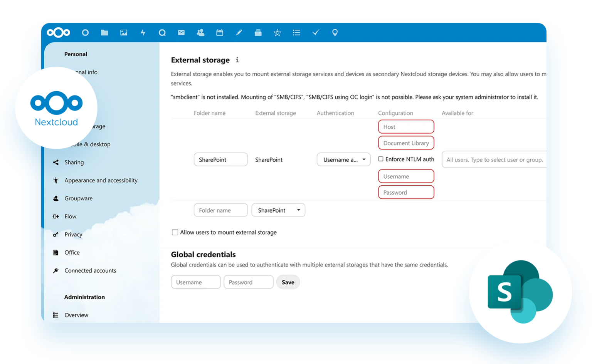
Task: Enable the Enforce NTLM auth checkbox
Action: 380,159
